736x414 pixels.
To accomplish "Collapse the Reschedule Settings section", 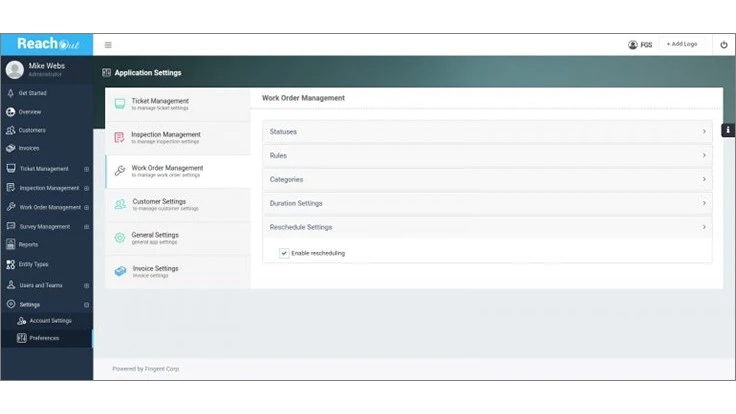I will 487,227.
